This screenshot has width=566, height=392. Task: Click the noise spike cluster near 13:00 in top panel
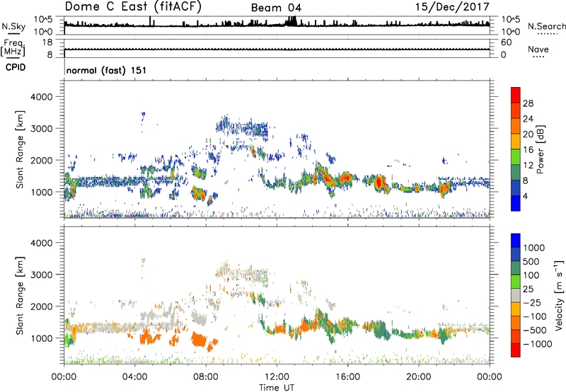tap(291, 21)
